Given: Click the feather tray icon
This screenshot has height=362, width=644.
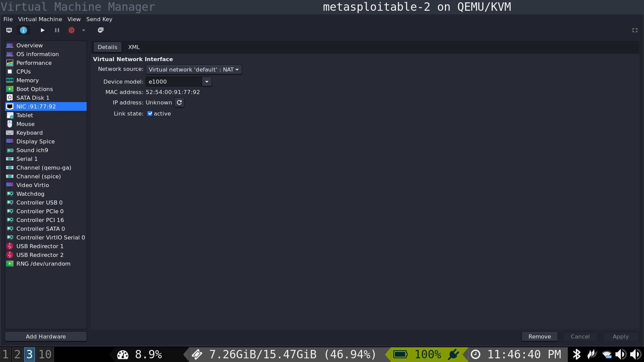Looking at the screenshot, I should click(x=592, y=354).
